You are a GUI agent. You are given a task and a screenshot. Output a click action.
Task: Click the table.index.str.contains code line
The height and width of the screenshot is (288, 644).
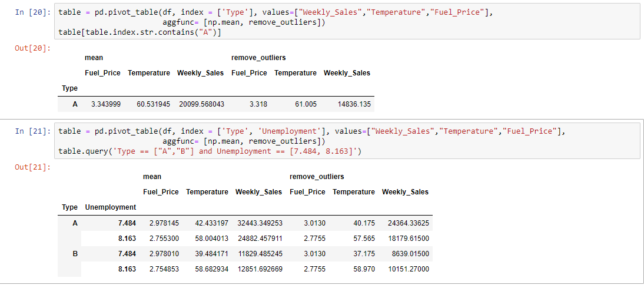pos(140,32)
